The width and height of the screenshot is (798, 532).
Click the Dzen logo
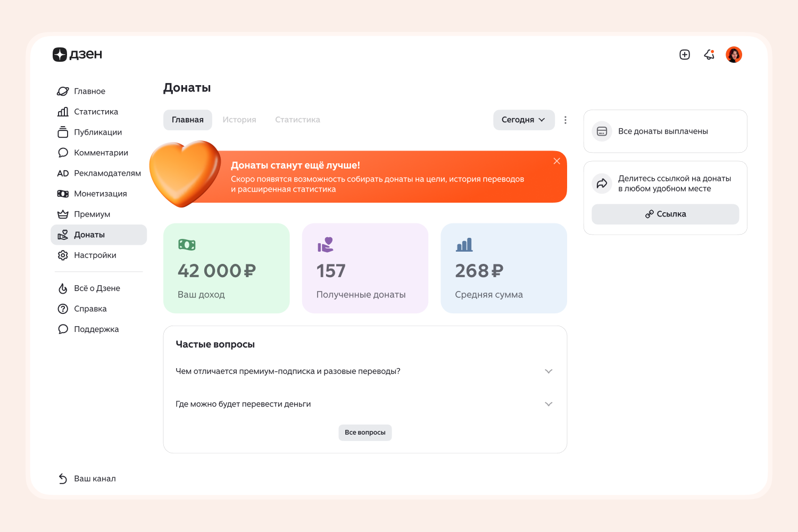77,54
